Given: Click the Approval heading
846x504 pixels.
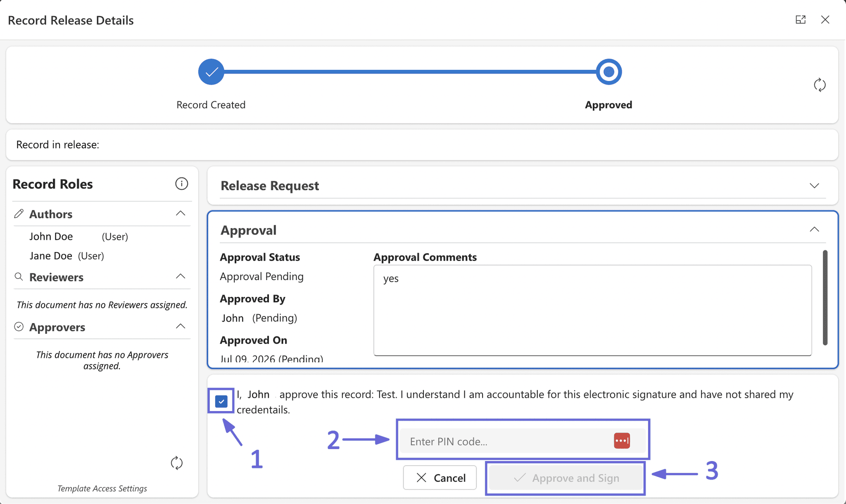Looking at the screenshot, I should tap(248, 230).
